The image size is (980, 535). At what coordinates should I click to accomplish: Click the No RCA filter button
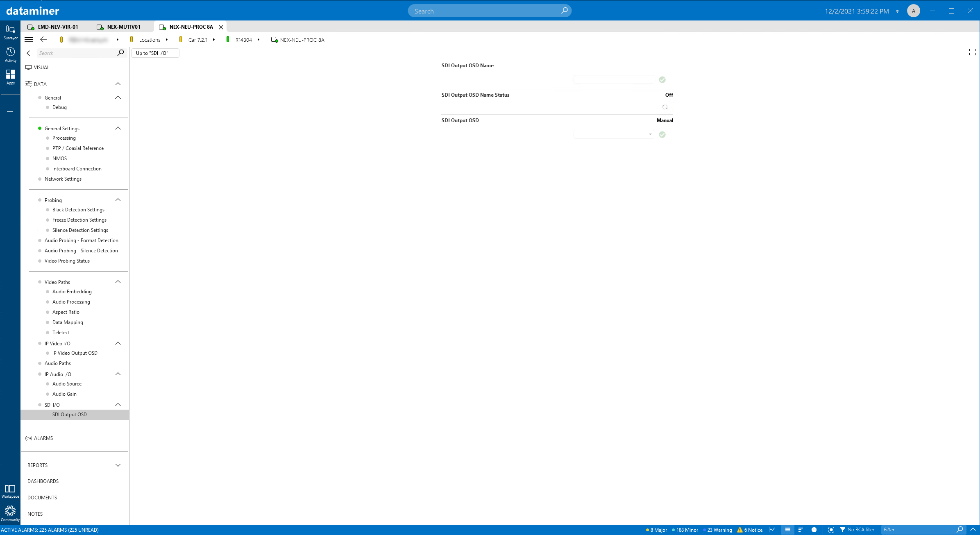pyautogui.click(x=857, y=530)
